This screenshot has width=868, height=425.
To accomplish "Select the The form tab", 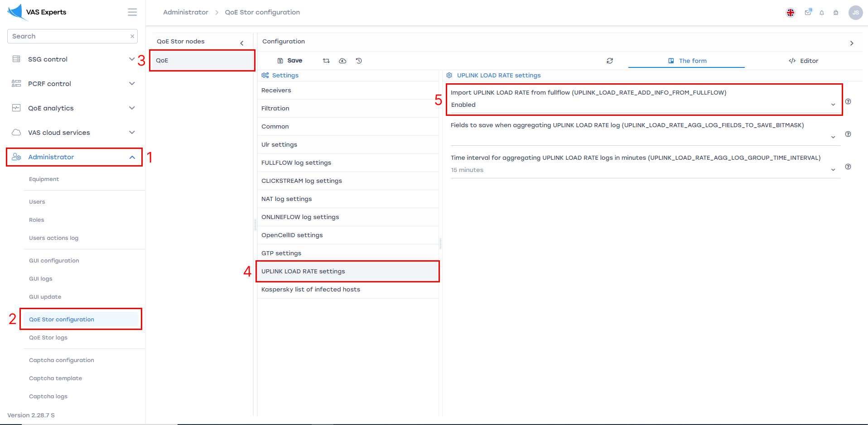I will (687, 61).
